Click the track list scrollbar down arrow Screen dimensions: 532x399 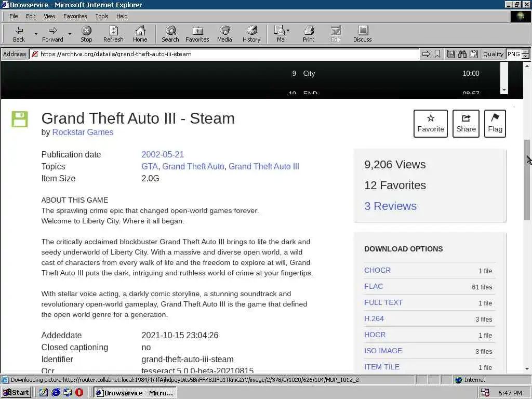click(x=504, y=90)
